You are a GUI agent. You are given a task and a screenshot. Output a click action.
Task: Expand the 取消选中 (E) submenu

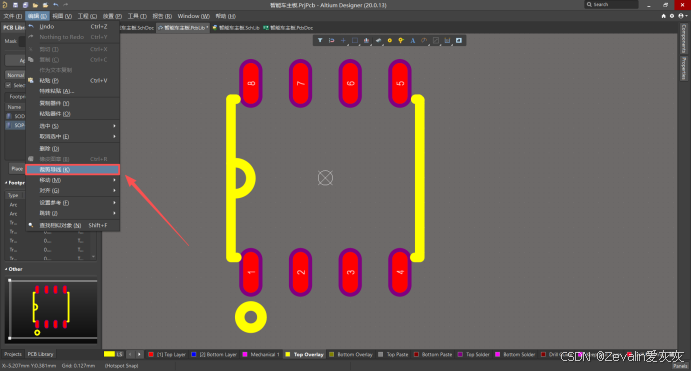(x=73, y=136)
